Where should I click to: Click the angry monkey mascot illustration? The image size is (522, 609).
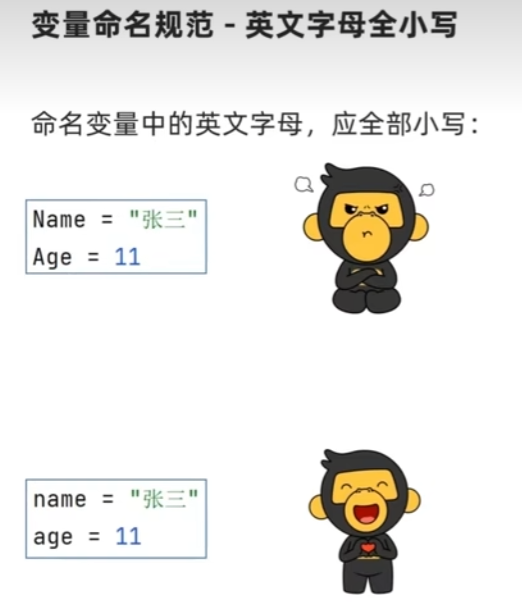point(365,238)
